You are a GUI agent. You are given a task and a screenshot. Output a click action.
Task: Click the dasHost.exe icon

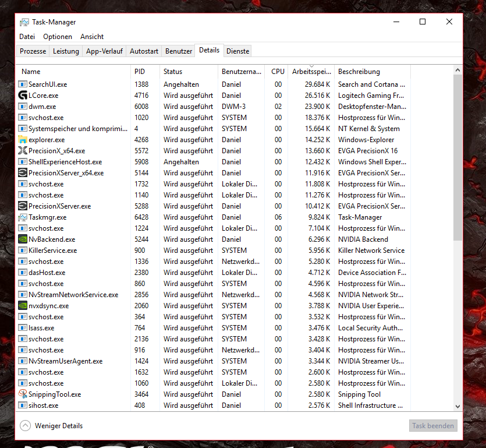pyautogui.click(x=23, y=273)
